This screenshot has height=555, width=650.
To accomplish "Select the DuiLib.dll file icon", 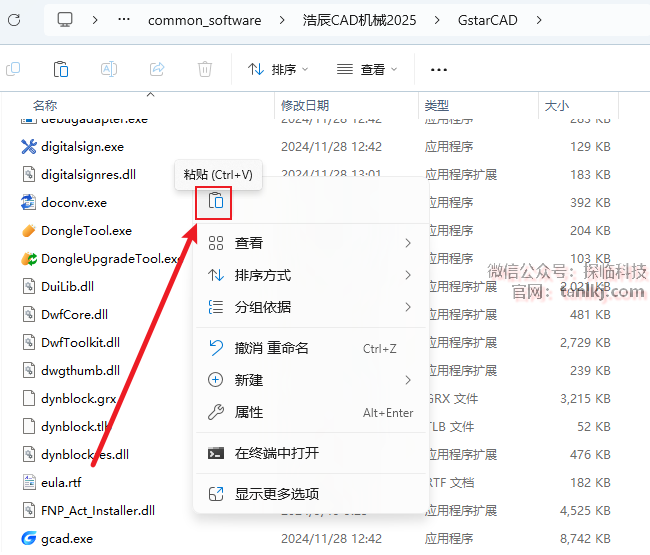I will [x=29, y=286].
